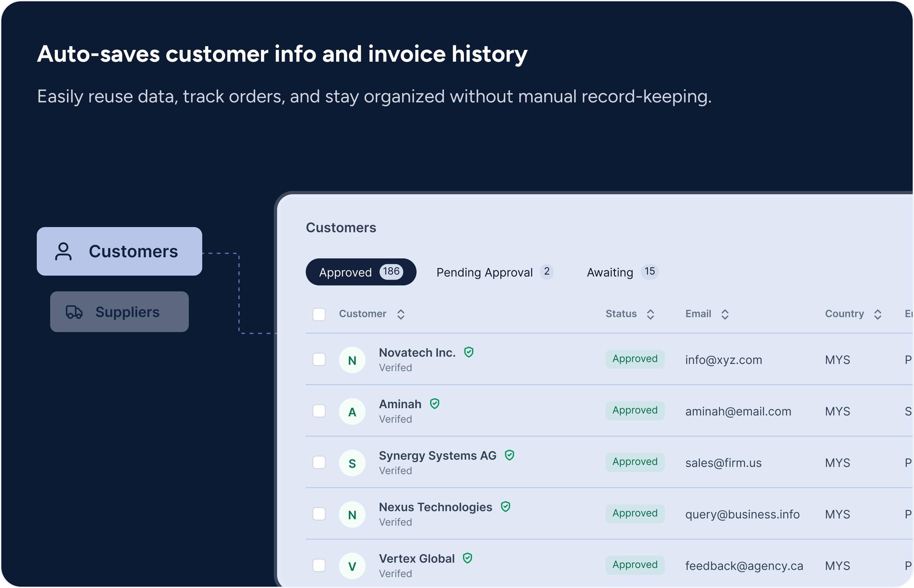Toggle sort arrows on Status column
Image resolution: width=914 pixels, height=588 pixels.
pos(650,314)
